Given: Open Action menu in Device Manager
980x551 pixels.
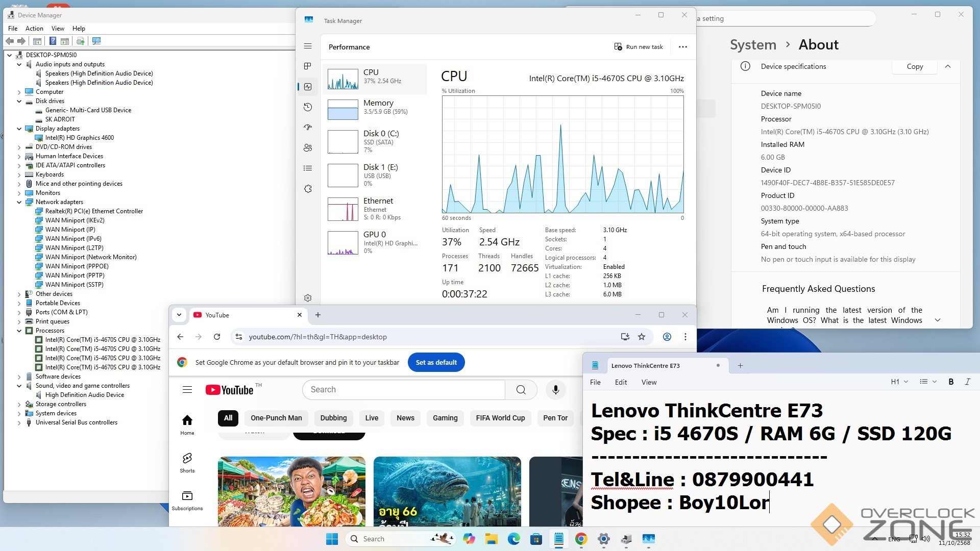Looking at the screenshot, I should coord(34,29).
